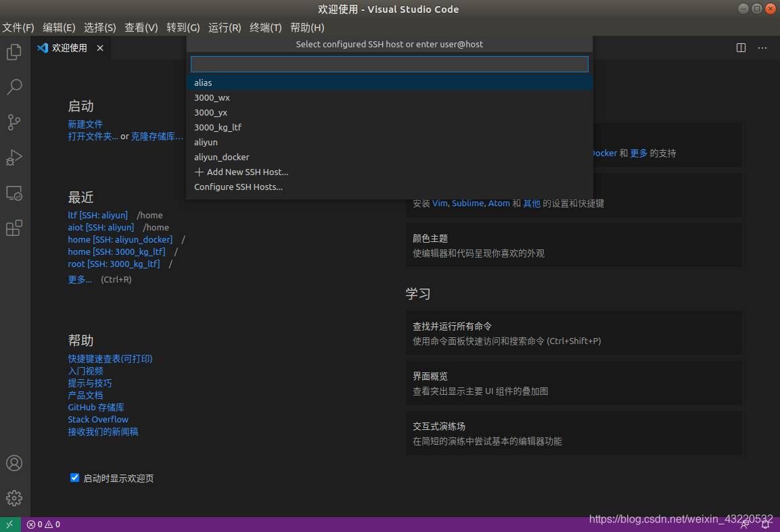Open the 终端(T) menu
This screenshot has width=780, height=532.
[266, 27]
